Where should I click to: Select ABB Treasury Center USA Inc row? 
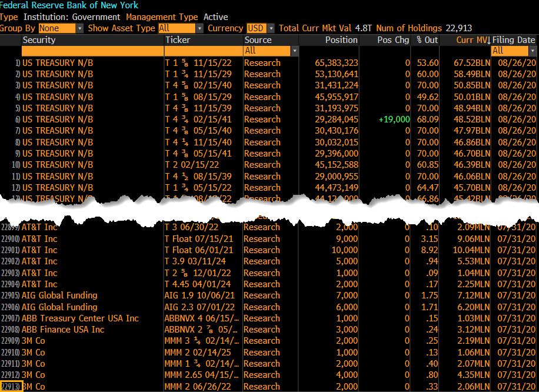(x=80, y=318)
